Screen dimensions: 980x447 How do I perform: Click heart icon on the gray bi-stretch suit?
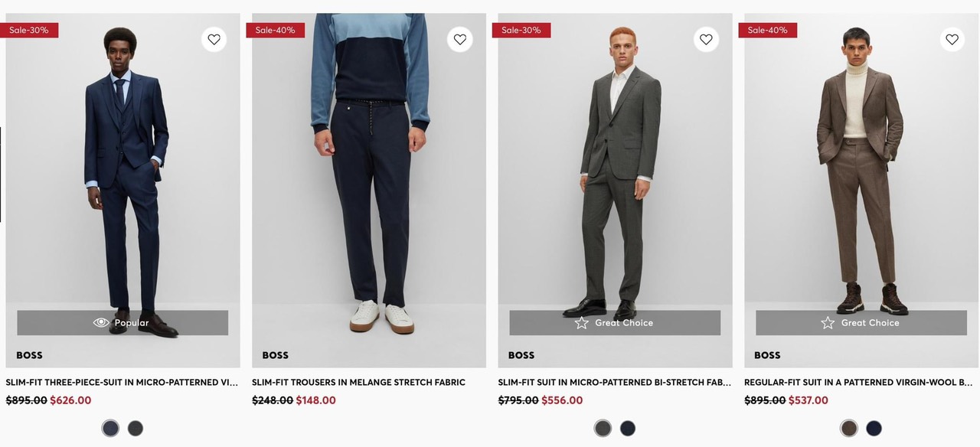706,40
